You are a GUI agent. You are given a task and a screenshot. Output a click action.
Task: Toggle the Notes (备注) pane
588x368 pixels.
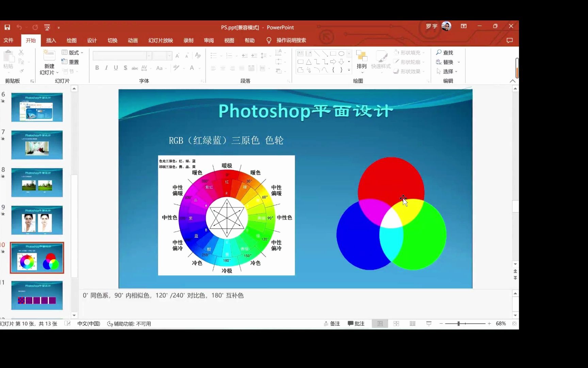332,324
